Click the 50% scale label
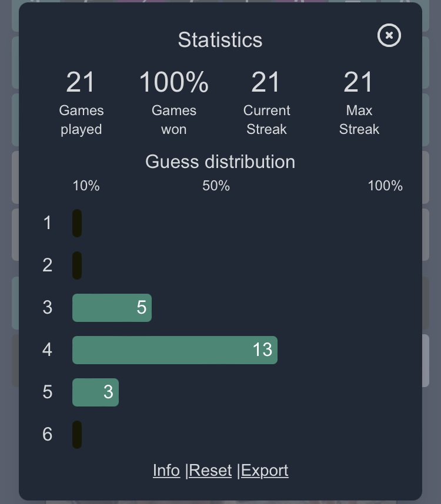441x504 pixels. (x=216, y=186)
